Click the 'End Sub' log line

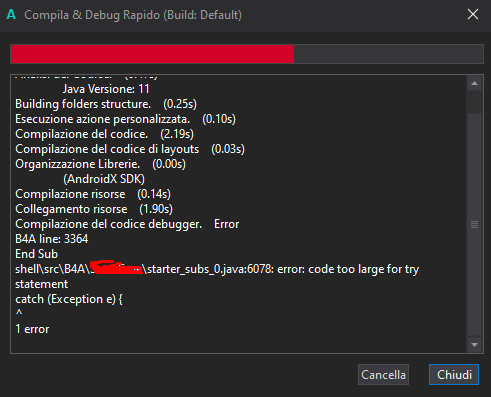pyautogui.click(x=36, y=254)
